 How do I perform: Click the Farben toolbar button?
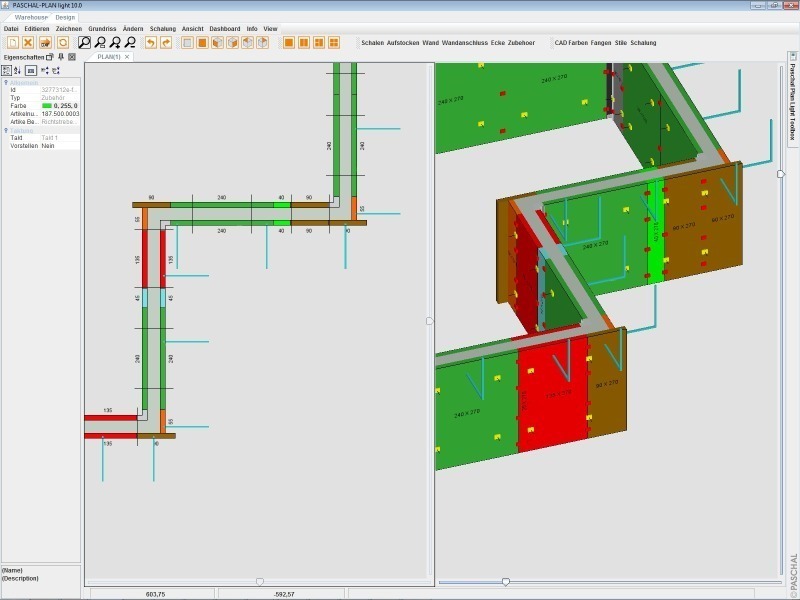click(578, 43)
